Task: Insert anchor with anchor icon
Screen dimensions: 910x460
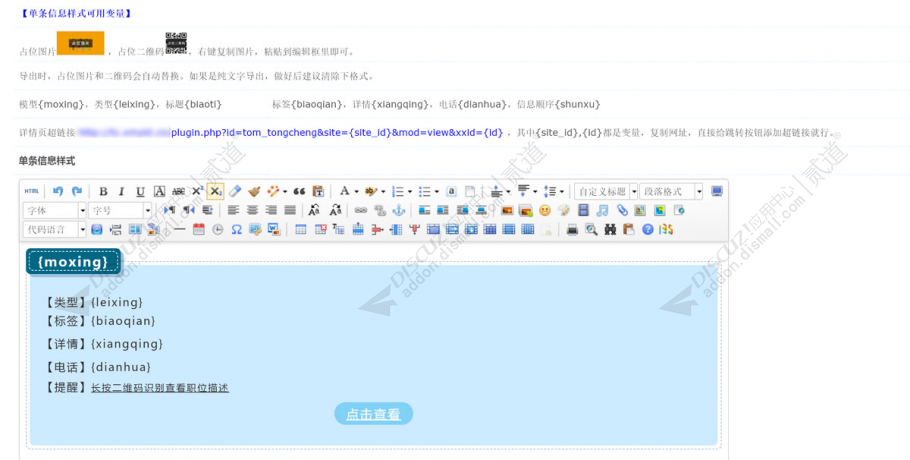Action: [x=397, y=210]
